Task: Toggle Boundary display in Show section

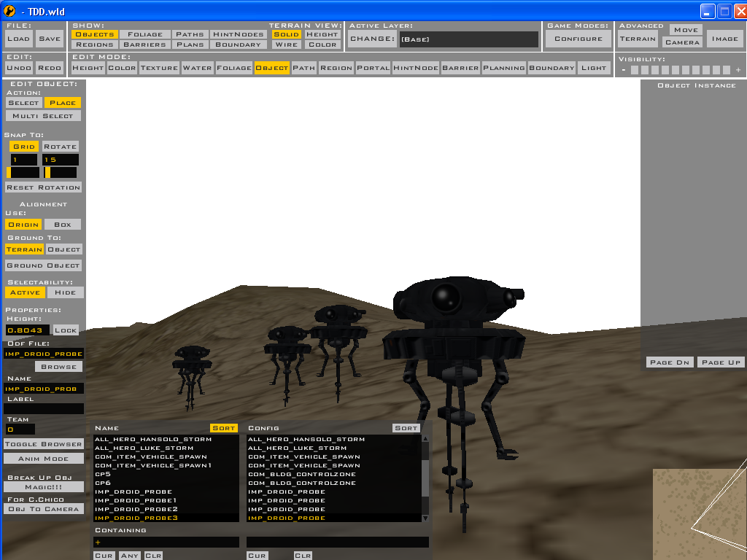Action: [x=239, y=44]
